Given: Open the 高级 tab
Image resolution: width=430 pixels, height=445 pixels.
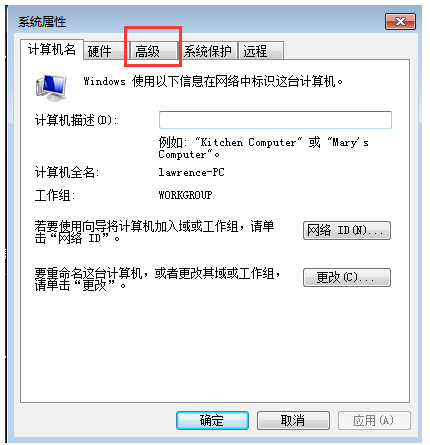Looking at the screenshot, I should coord(153,51).
